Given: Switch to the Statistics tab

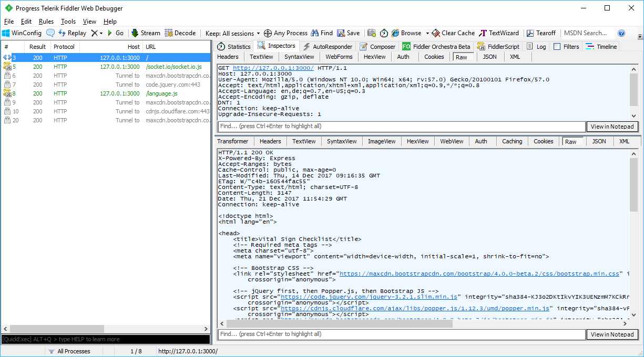Looking at the screenshot, I should tap(234, 47).
